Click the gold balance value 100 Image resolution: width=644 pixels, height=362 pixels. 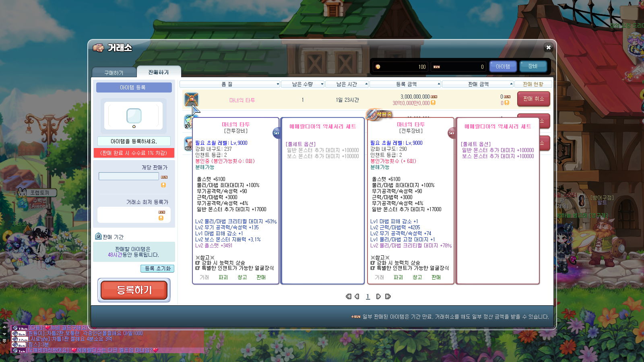(x=422, y=67)
